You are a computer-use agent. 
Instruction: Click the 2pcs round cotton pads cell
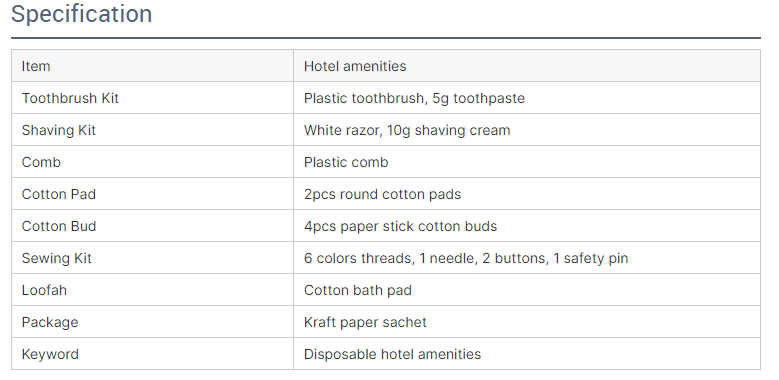point(527,194)
